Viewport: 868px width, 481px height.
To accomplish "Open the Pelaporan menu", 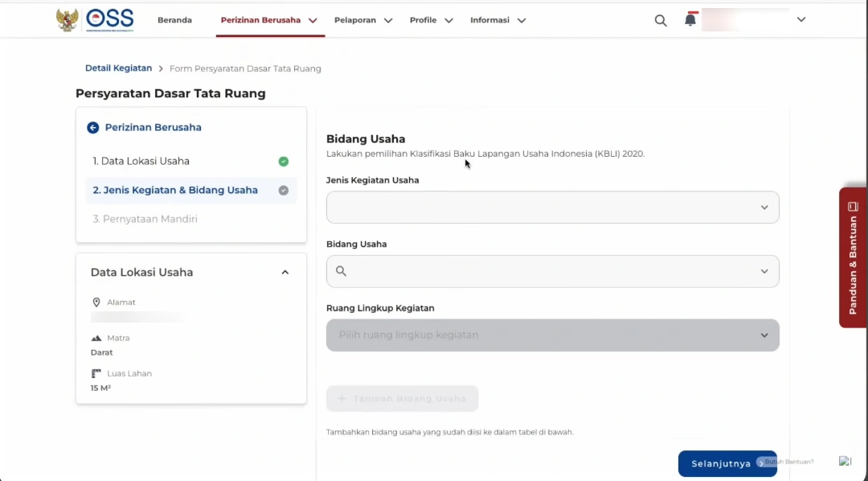I will click(x=362, y=20).
